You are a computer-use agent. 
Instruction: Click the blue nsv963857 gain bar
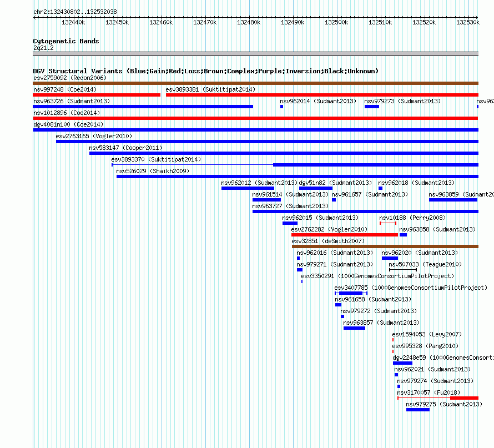[355, 328]
